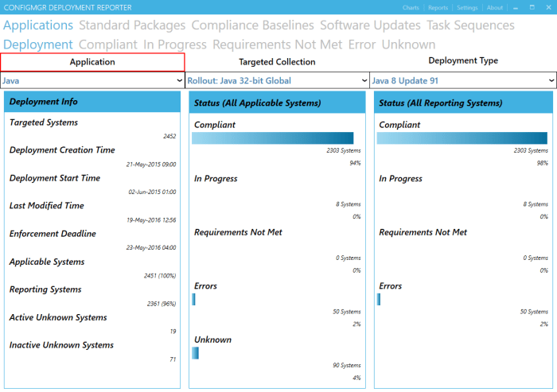The height and width of the screenshot is (392, 557).
Task: Open the Charts link in title bar
Action: [x=411, y=7]
